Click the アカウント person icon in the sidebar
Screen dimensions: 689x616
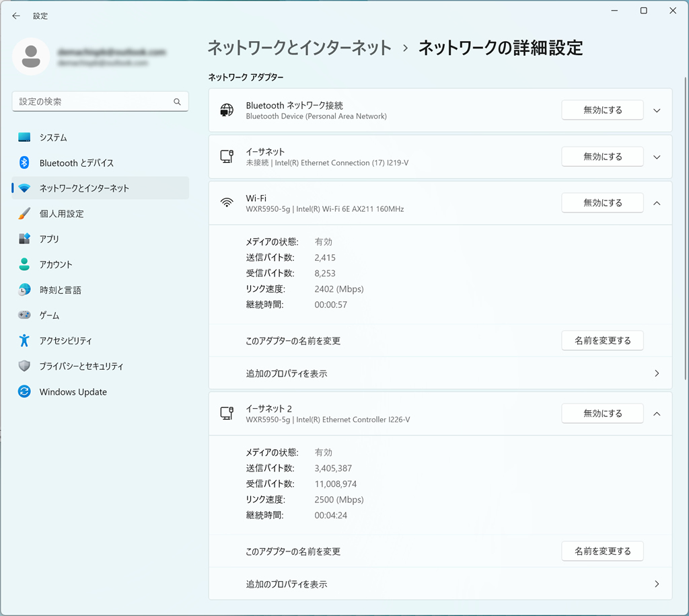(x=24, y=264)
